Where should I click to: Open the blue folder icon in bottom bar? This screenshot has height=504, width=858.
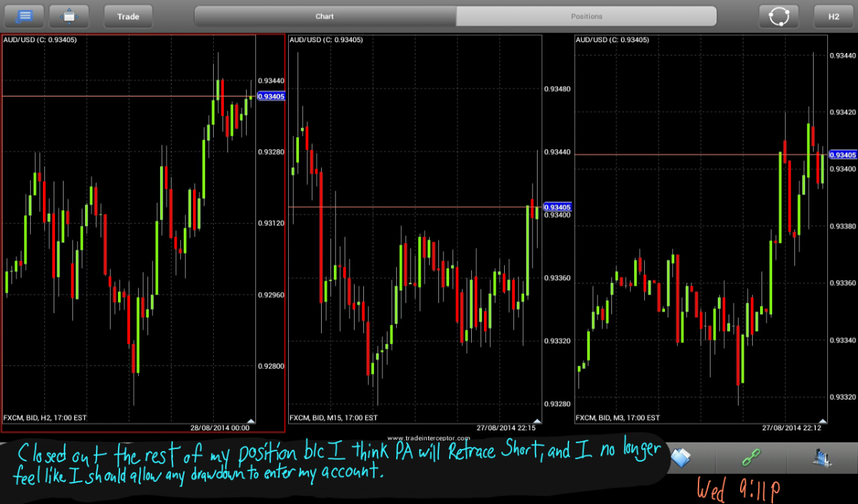[x=681, y=458]
